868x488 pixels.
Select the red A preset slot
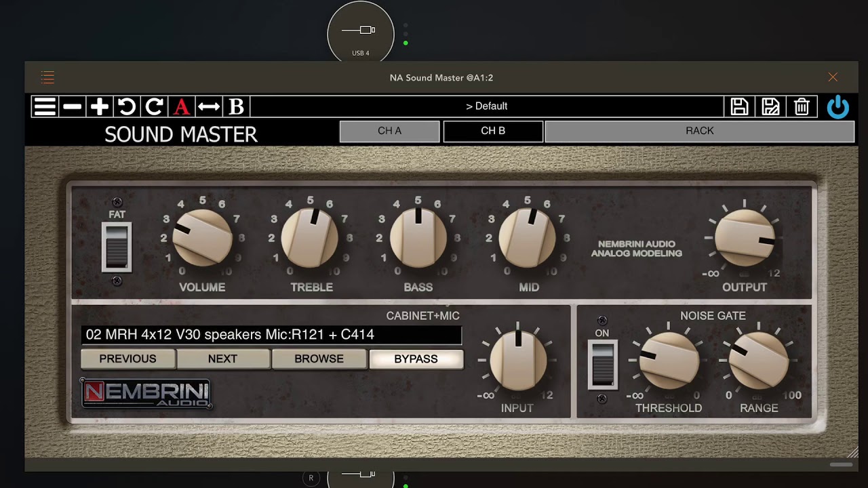coord(181,106)
